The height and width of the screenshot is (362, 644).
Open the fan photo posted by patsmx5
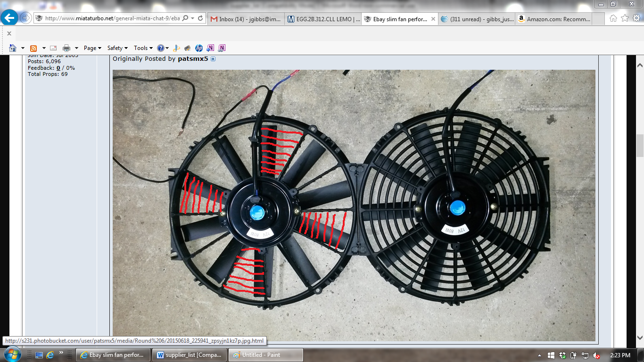(354, 205)
